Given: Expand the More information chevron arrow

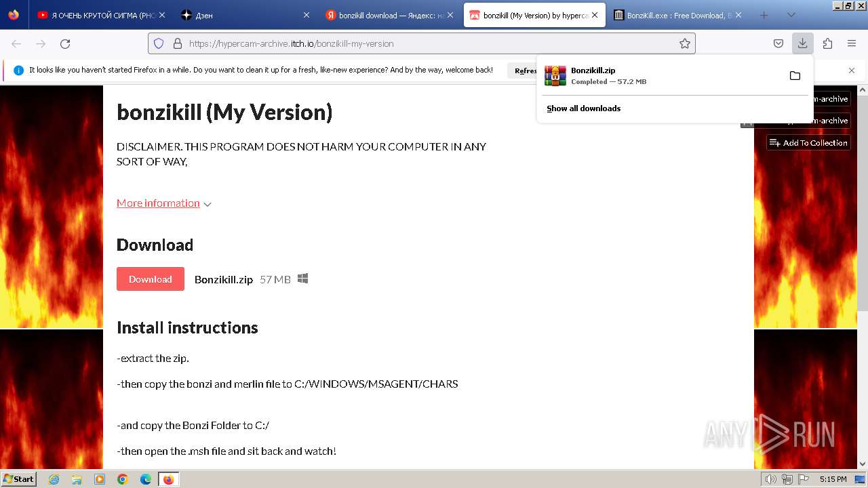Looking at the screenshot, I should click(x=208, y=204).
